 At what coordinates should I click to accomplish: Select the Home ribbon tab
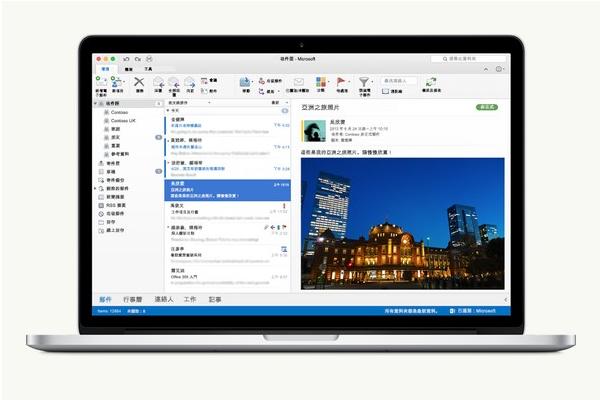click(106, 69)
